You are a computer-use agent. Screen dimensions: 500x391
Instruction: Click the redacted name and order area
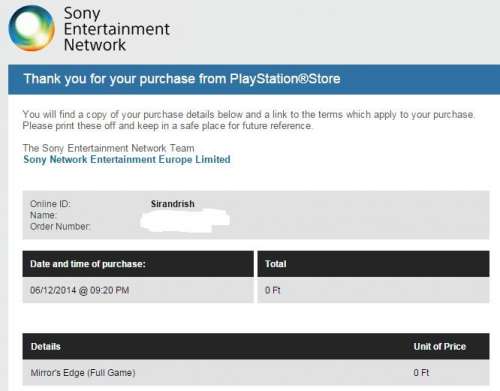pos(185,220)
